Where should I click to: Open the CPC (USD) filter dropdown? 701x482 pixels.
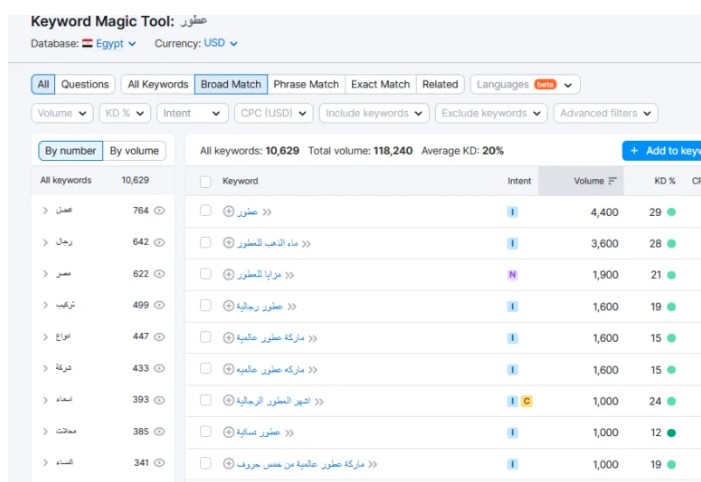pos(274,113)
